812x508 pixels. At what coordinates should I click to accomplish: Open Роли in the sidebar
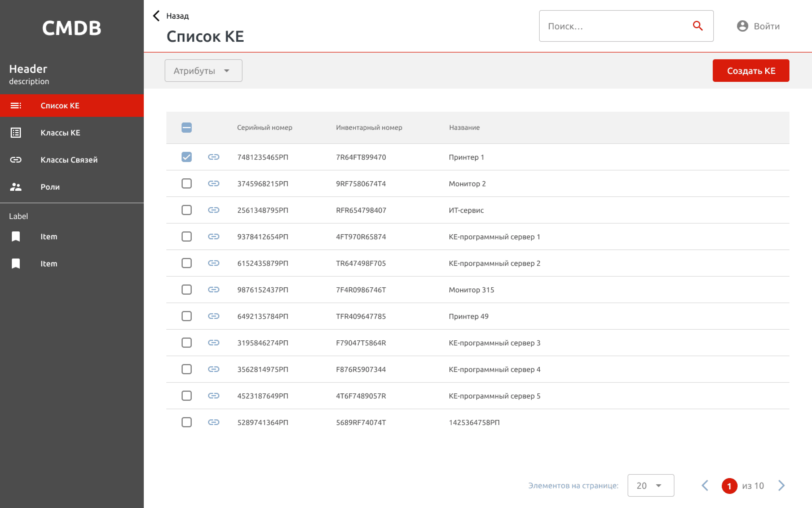click(72, 187)
